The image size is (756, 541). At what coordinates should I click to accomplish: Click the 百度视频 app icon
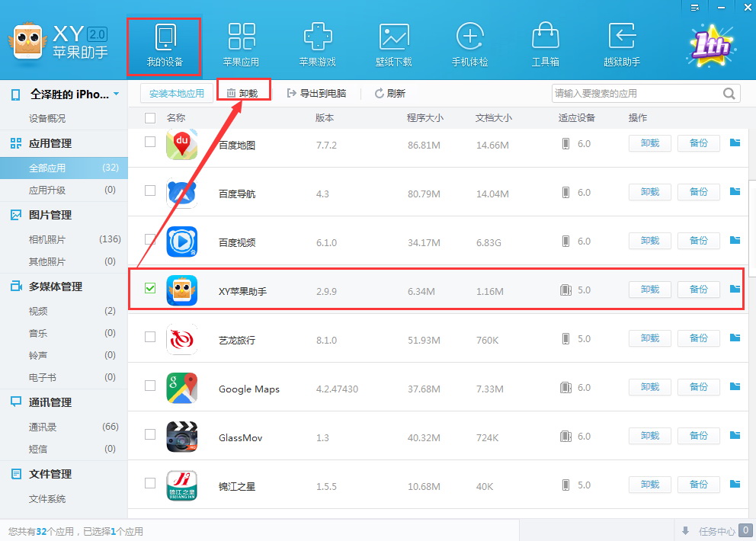[182, 242]
